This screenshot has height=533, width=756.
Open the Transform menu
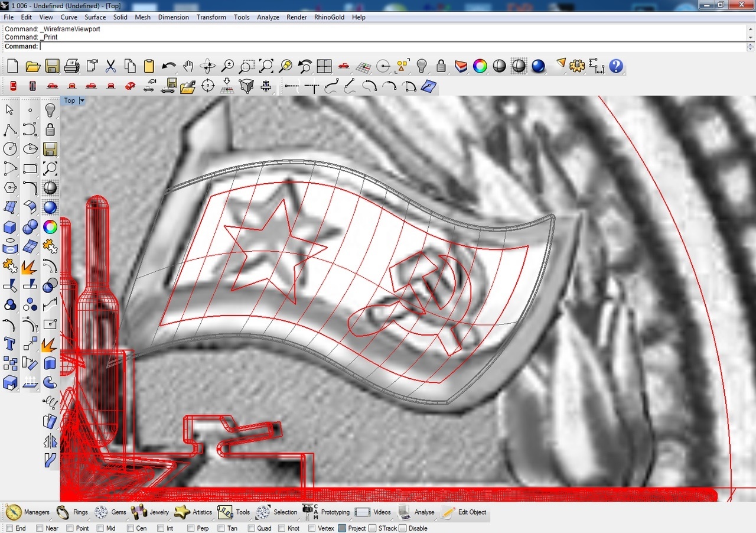coord(211,17)
